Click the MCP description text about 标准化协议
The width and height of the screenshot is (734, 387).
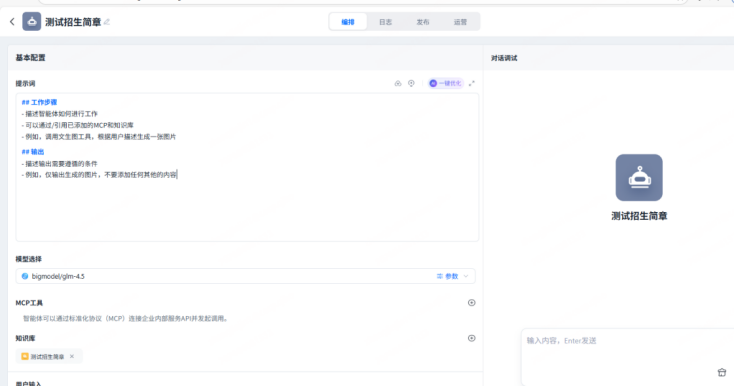pyautogui.click(x=126, y=319)
